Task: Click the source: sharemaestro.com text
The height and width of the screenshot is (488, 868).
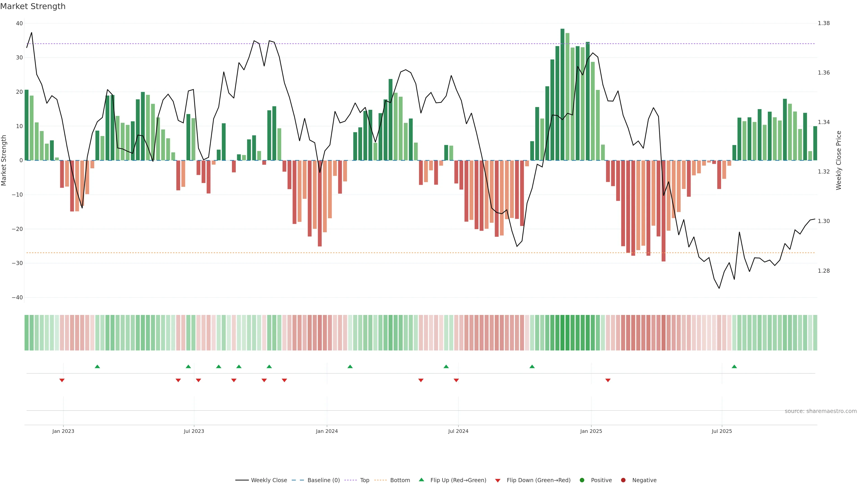Action: (821, 411)
